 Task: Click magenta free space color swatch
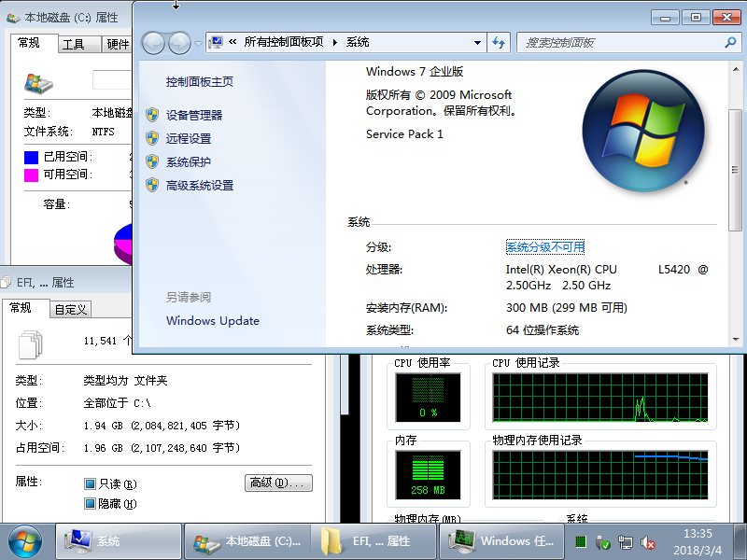(x=31, y=175)
